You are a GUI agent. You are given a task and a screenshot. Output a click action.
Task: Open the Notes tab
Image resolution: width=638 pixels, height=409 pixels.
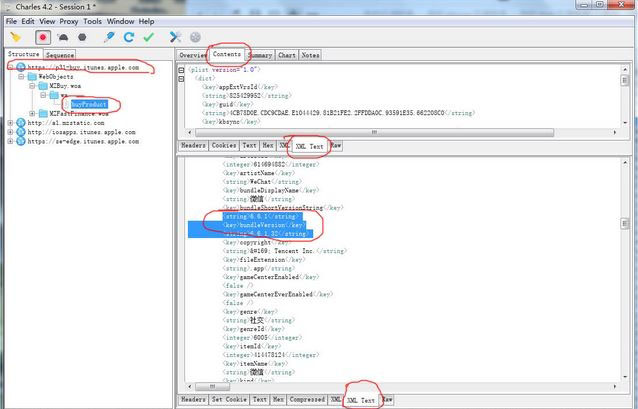click(x=310, y=55)
